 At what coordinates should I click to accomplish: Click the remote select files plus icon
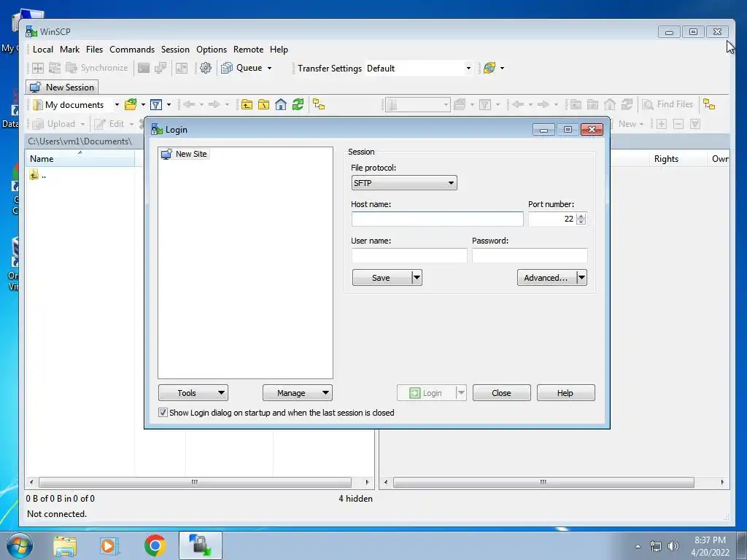[x=661, y=124]
